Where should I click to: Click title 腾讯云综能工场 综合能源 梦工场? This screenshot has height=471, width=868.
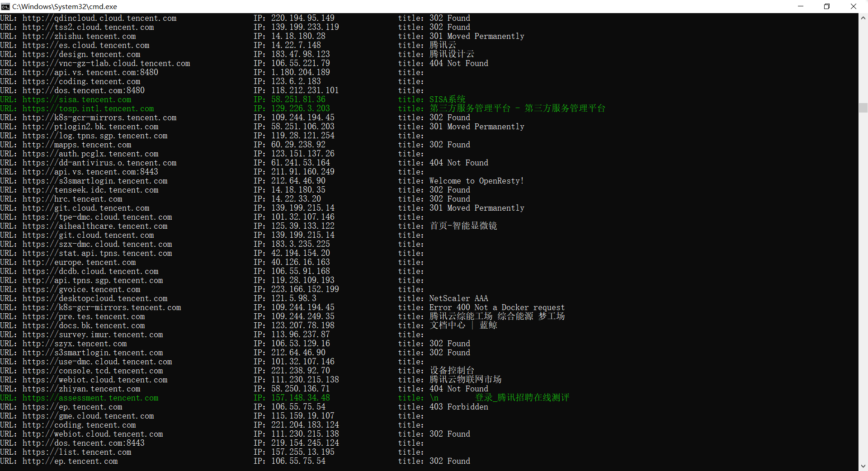click(x=497, y=316)
